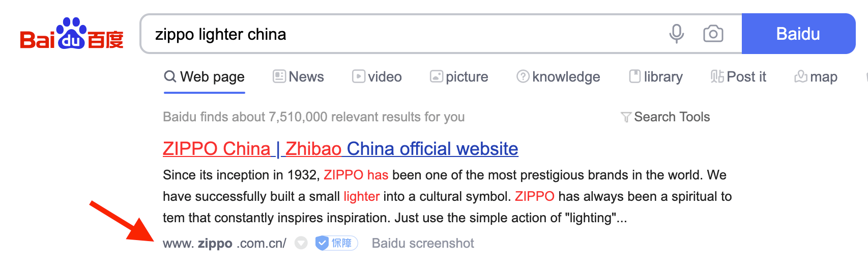Click the library tab icon

point(635,76)
